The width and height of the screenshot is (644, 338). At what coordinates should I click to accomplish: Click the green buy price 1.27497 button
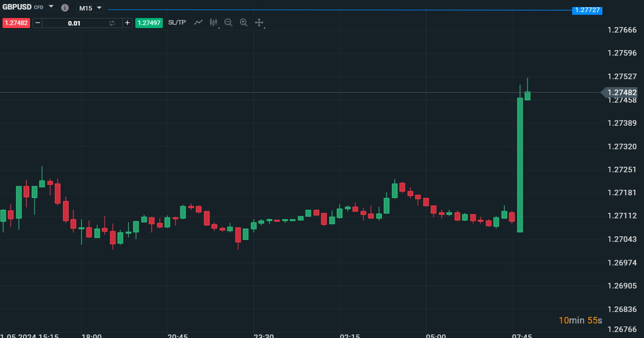149,23
